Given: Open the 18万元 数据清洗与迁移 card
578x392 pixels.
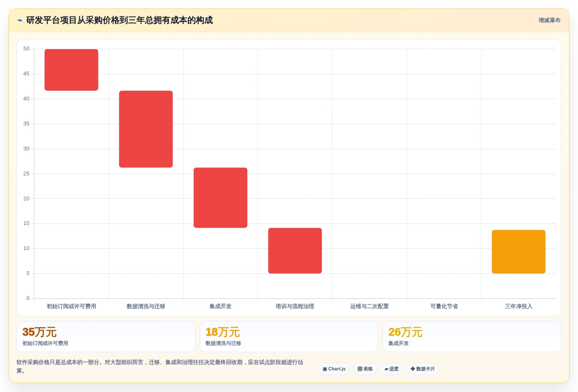Looking at the screenshot, I should (x=289, y=336).
